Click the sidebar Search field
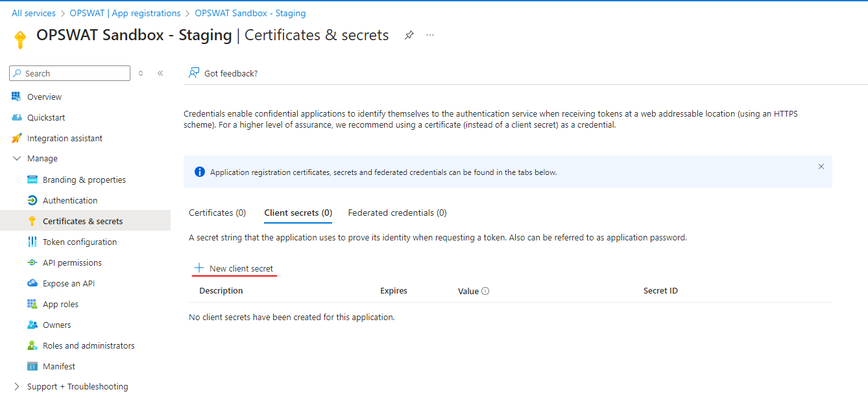868x405 pixels. [x=70, y=73]
